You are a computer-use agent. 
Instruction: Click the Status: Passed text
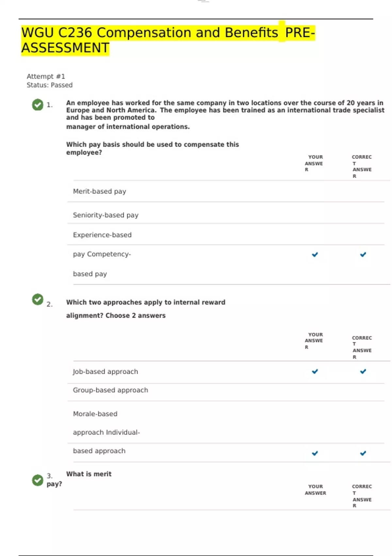coord(50,85)
